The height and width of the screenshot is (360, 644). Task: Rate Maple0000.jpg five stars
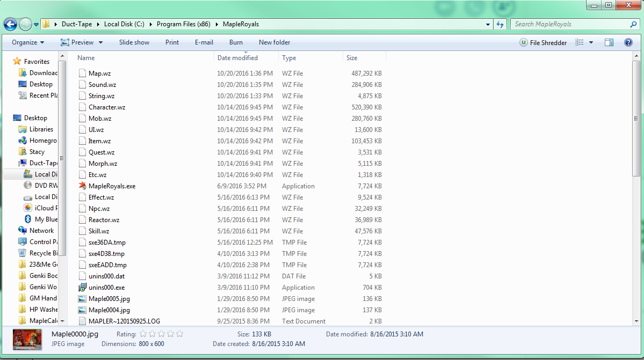(179, 334)
